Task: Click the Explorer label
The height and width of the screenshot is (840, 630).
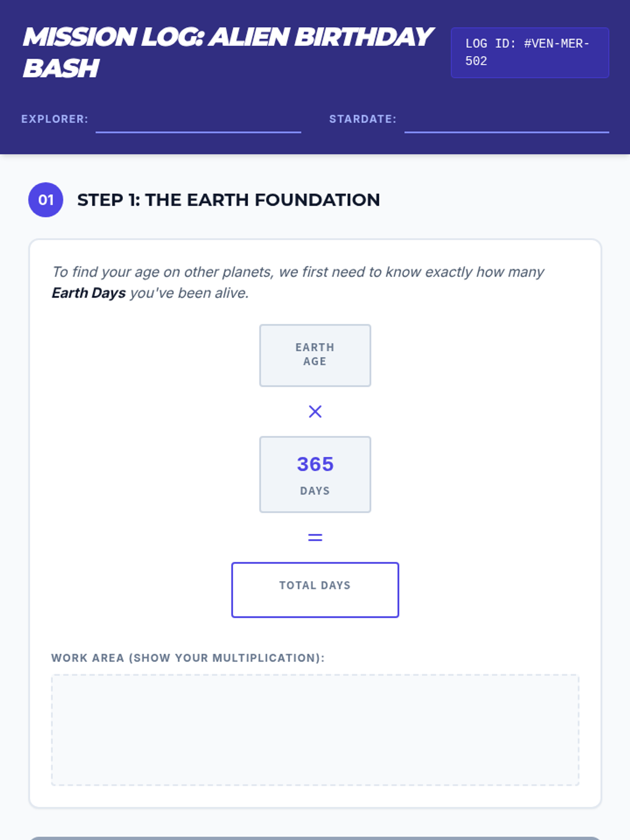Action: click(x=55, y=119)
